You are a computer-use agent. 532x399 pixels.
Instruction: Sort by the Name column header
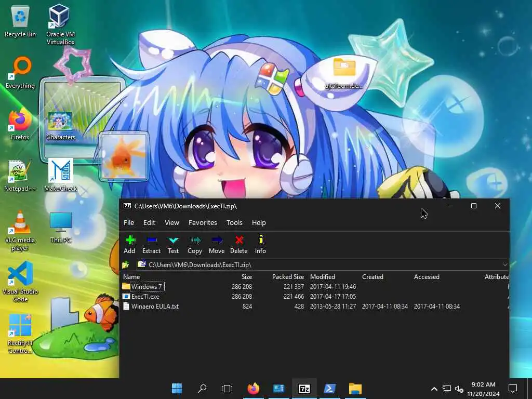tap(131, 277)
